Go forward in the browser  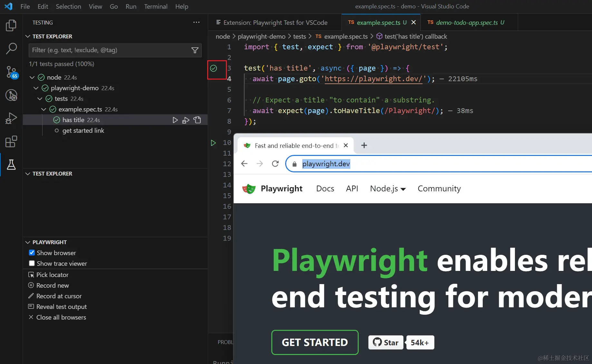point(260,164)
